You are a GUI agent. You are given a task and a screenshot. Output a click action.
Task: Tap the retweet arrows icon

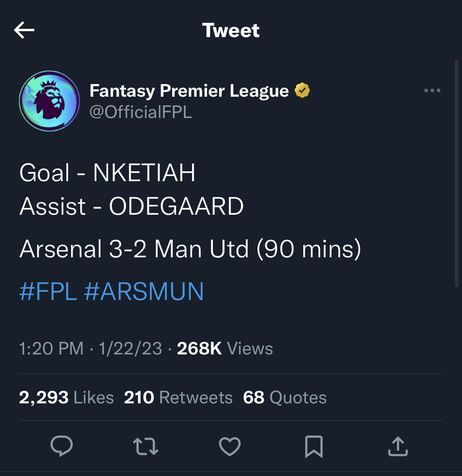pyautogui.click(x=146, y=446)
